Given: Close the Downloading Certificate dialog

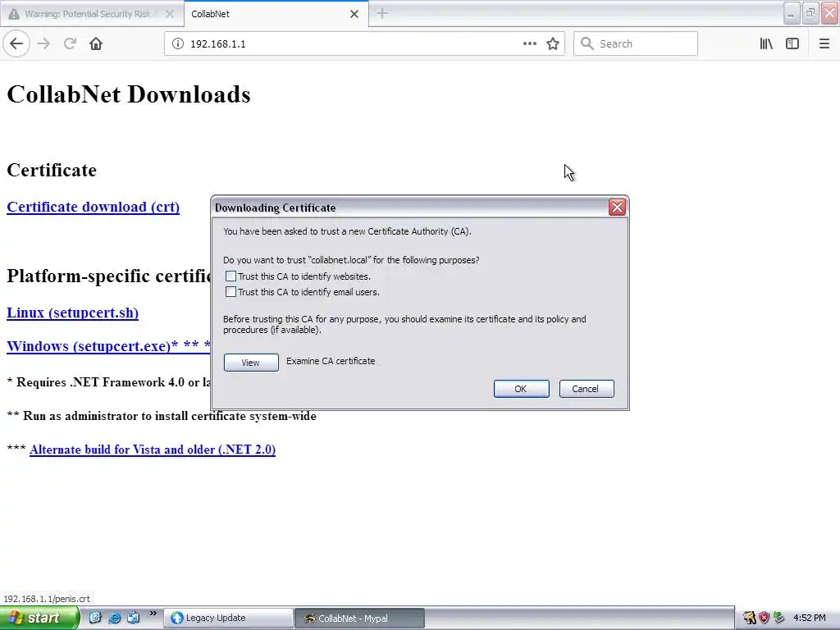Looking at the screenshot, I should [x=617, y=208].
